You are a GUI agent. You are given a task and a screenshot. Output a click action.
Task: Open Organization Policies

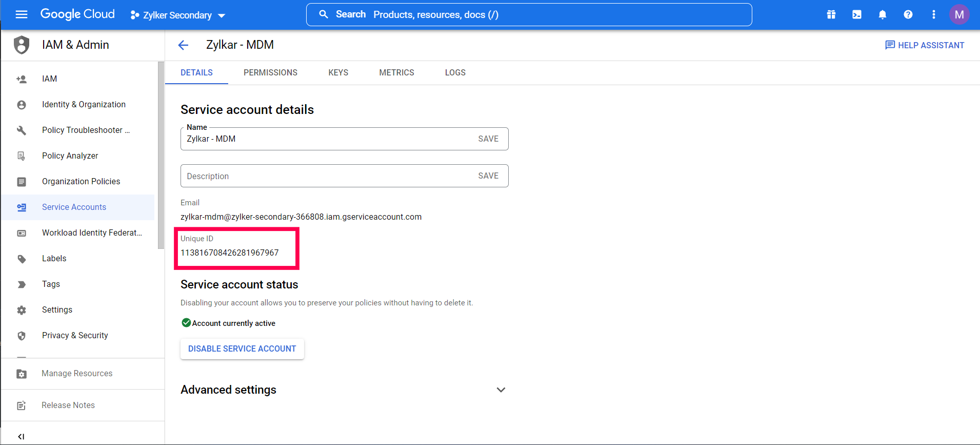click(81, 181)
